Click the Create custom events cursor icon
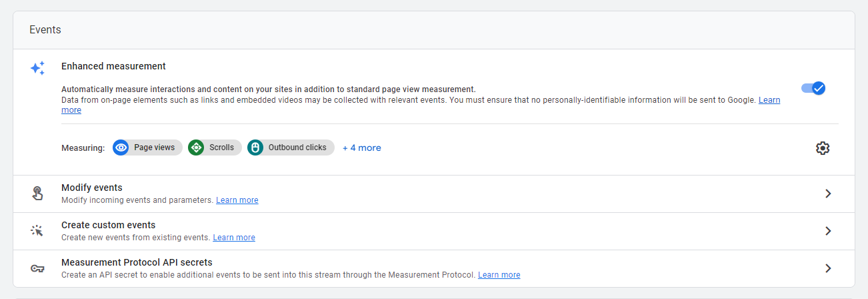 point(37,231)
